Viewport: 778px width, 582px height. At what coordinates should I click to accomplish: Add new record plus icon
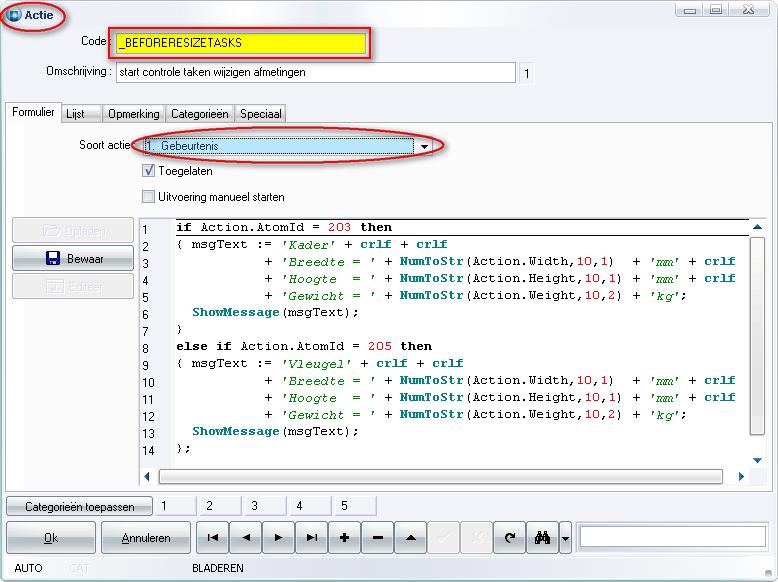[344, 537]
